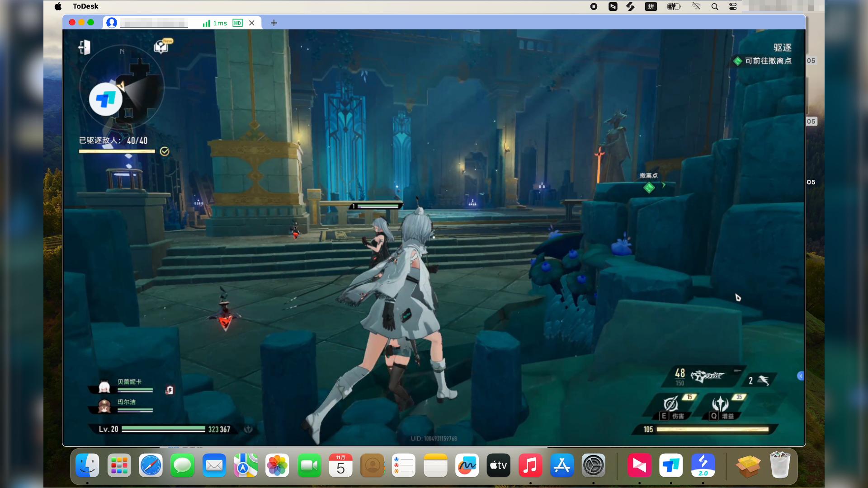The image size is (868, 488).
Task: Open the guide book icon marked New
Action: pos(161,47)
